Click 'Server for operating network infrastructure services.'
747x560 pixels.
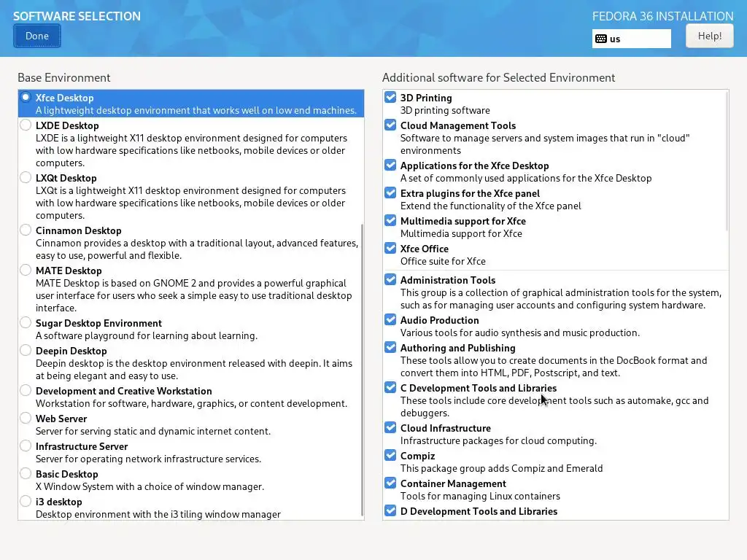click(x=148, y=459)
